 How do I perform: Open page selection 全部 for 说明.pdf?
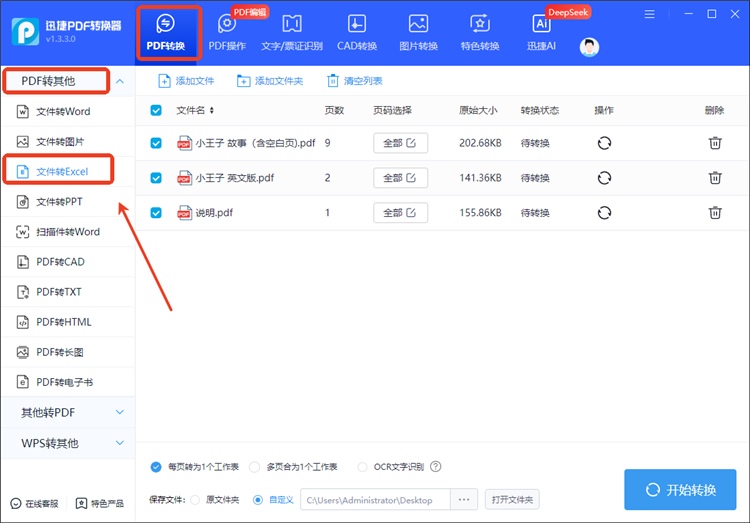(x=400, y=212)
